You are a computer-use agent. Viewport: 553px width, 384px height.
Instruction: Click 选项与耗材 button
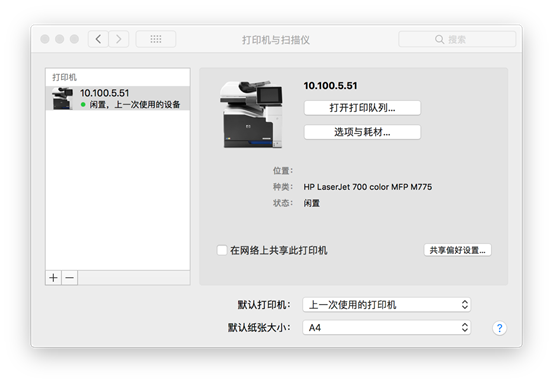[x=362, y=132]
